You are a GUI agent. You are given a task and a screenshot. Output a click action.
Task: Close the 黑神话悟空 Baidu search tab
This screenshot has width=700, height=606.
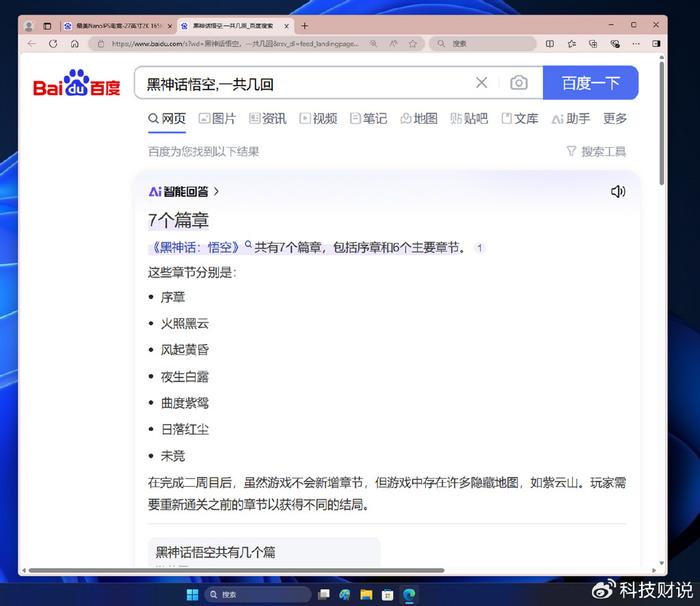287,26
